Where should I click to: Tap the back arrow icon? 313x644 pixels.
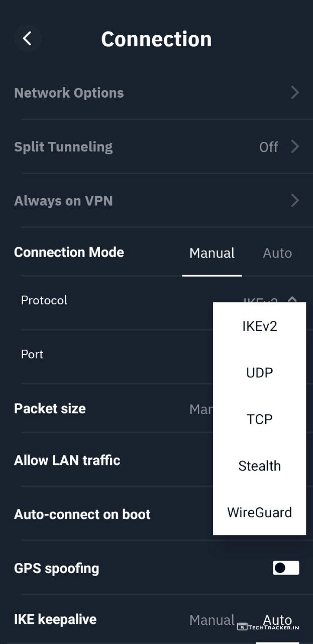point(27,38)
